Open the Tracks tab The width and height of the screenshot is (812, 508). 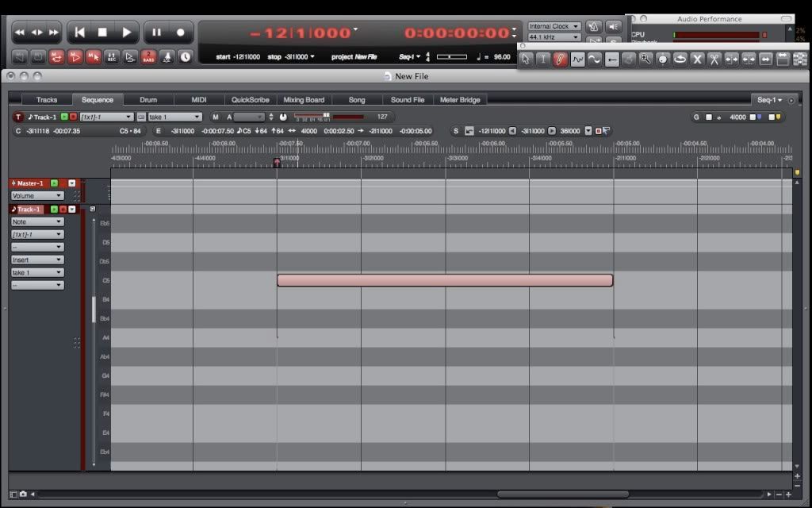(47, 99)
